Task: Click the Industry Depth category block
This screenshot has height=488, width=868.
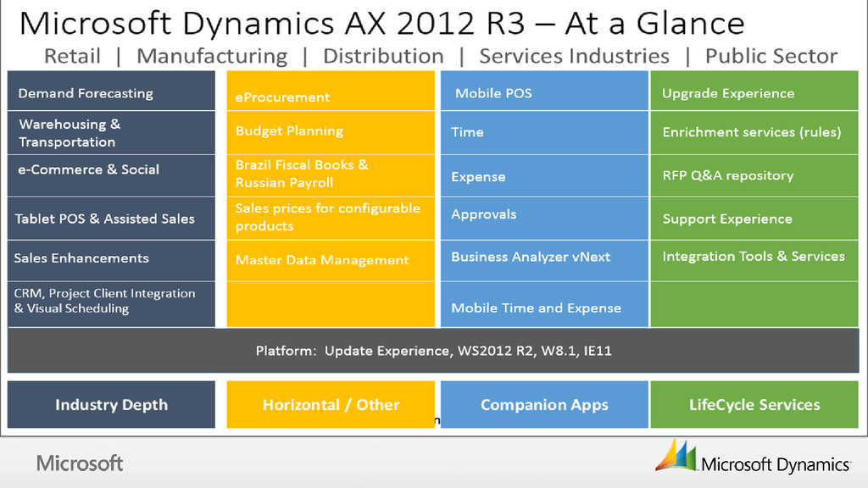Action: click(111, 404)
